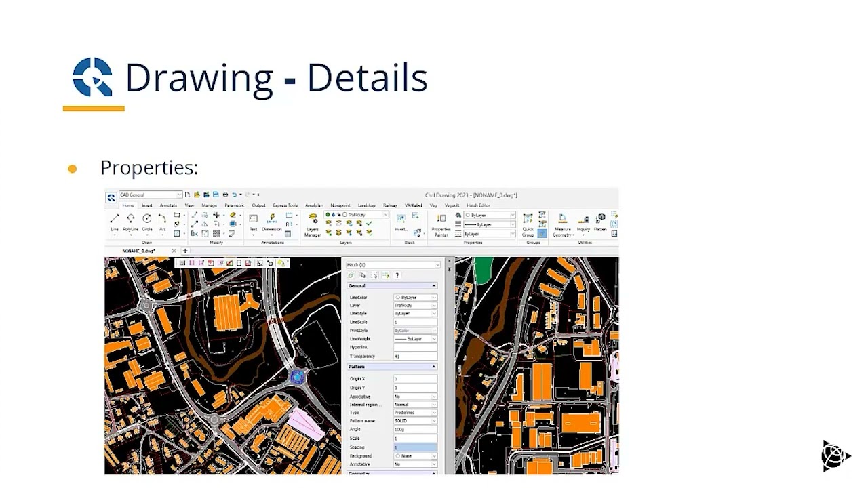The image size is (868, 488).
Task: Click the Civil Drawing application logo
Action: coord(111,197)
